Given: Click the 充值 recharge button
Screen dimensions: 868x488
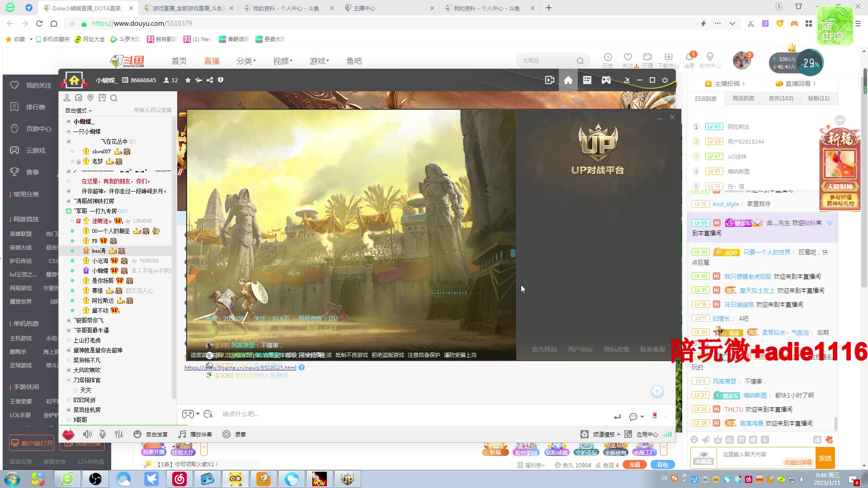Looking at the screenshot, I should pos(635,465).
